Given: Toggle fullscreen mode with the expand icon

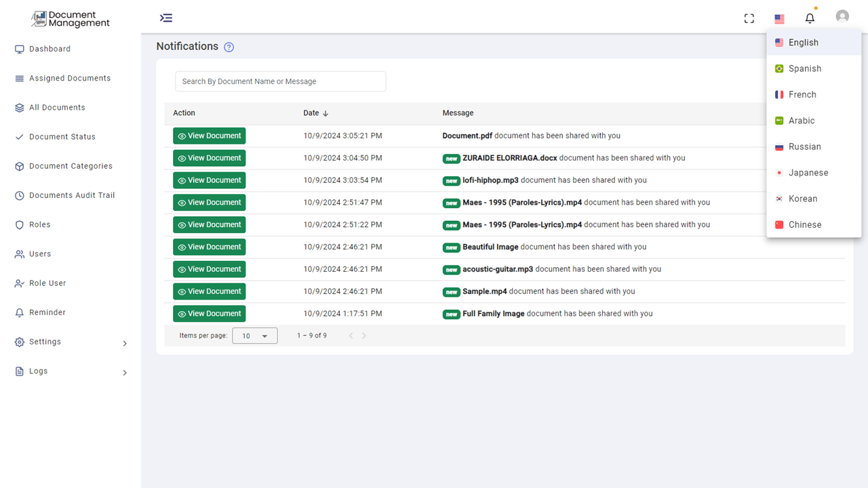Looking at the screenshot, I should (x=749, y=18).
